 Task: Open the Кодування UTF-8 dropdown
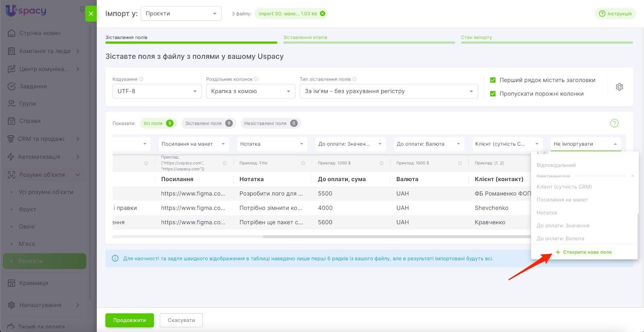pos(157,91)
